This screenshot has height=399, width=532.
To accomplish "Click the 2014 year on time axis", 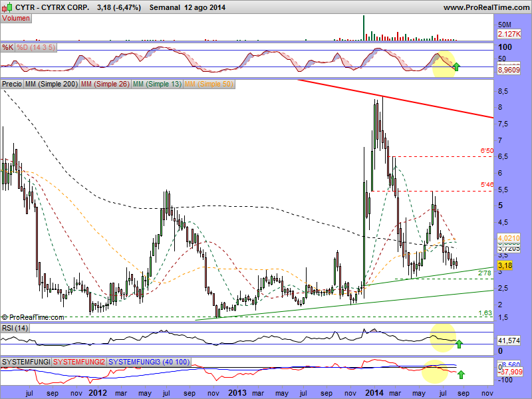I will point(374,393).
